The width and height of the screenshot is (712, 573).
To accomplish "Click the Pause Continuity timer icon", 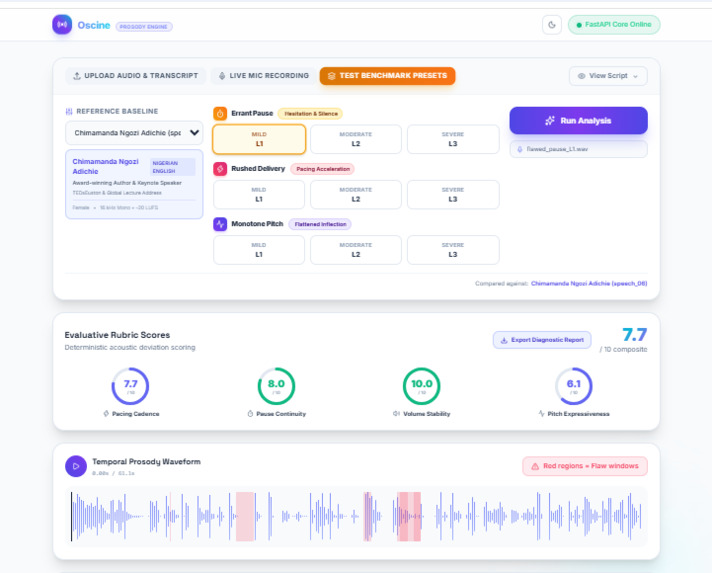I will pos(250,414).
